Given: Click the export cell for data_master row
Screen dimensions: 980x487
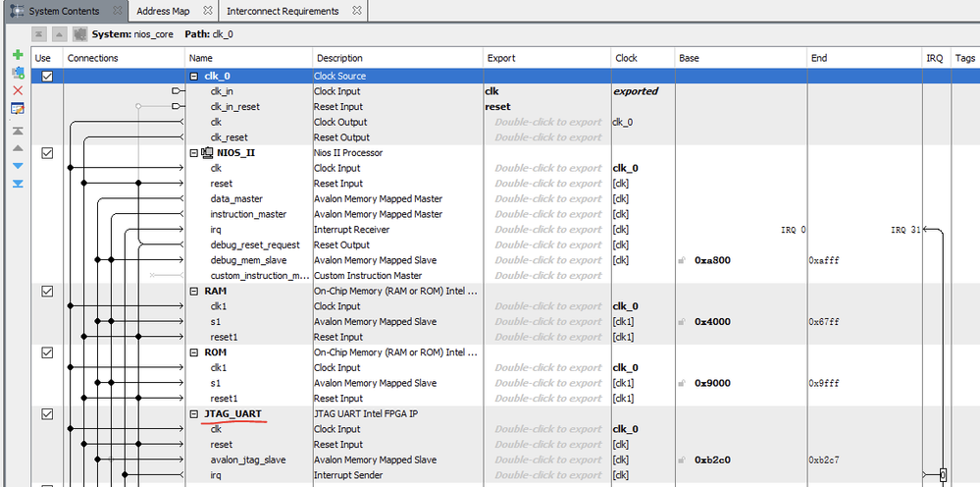Looking at the screenshot, I should (x=547, y=198).
